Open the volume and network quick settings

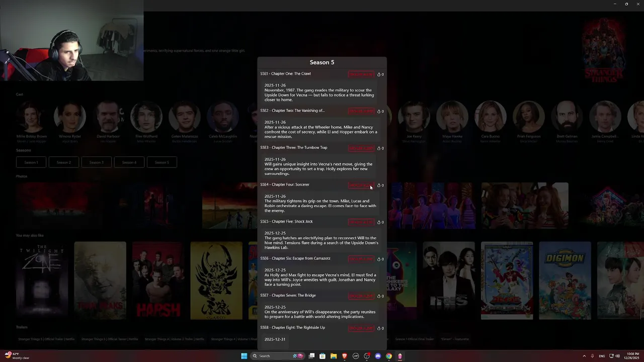615,356
